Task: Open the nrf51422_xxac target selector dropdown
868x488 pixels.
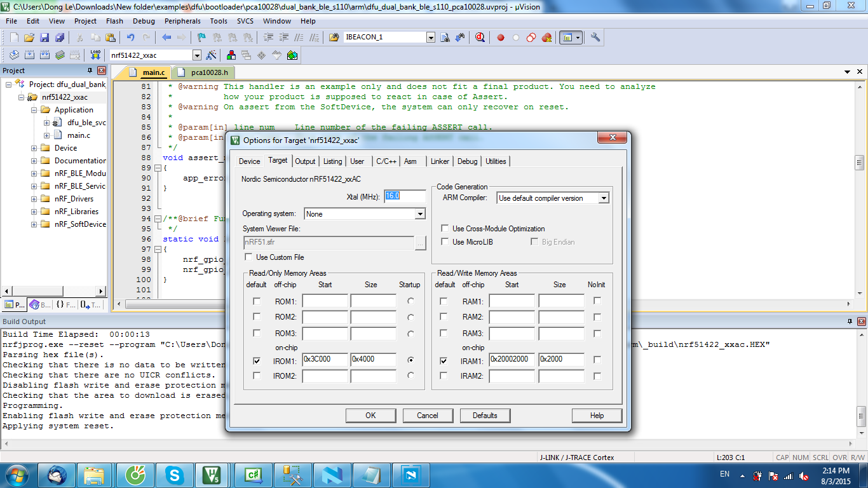Action: tap(196, 55)
